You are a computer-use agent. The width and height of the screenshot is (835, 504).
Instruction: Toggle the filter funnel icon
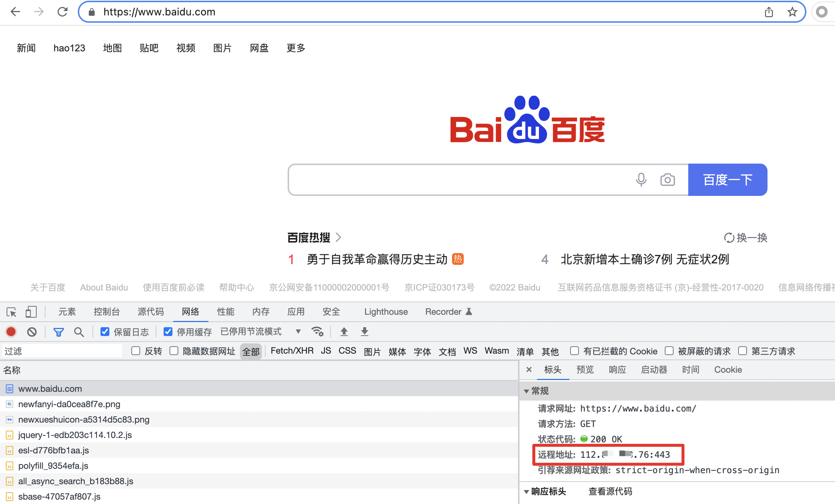(58, 332)
